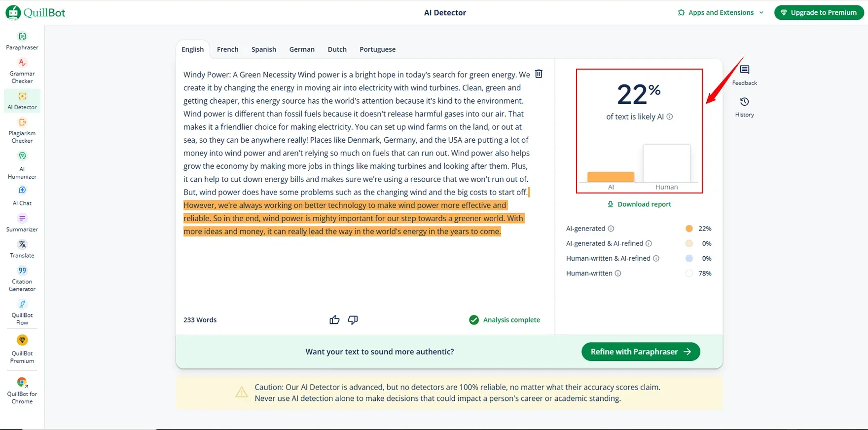The width and height of the screenshot is (868, 430).
Task: Click the highlighted orange AI text
Action: [353, 218]
